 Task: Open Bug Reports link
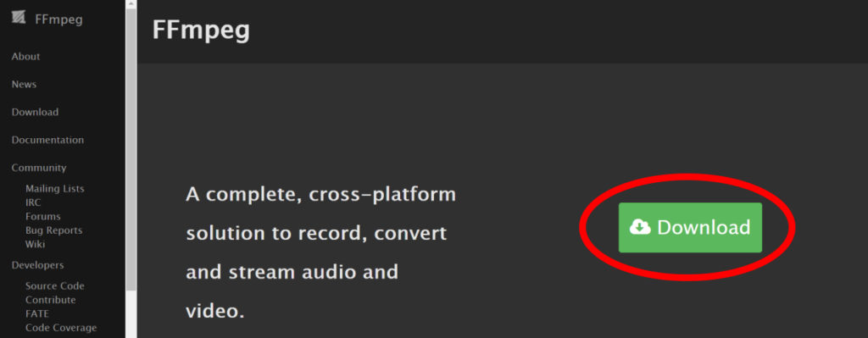53,230
